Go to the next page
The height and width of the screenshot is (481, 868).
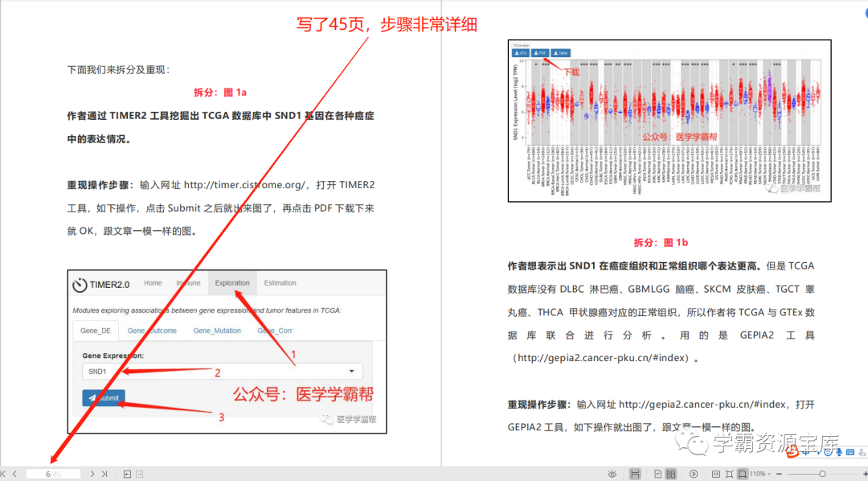92,474
